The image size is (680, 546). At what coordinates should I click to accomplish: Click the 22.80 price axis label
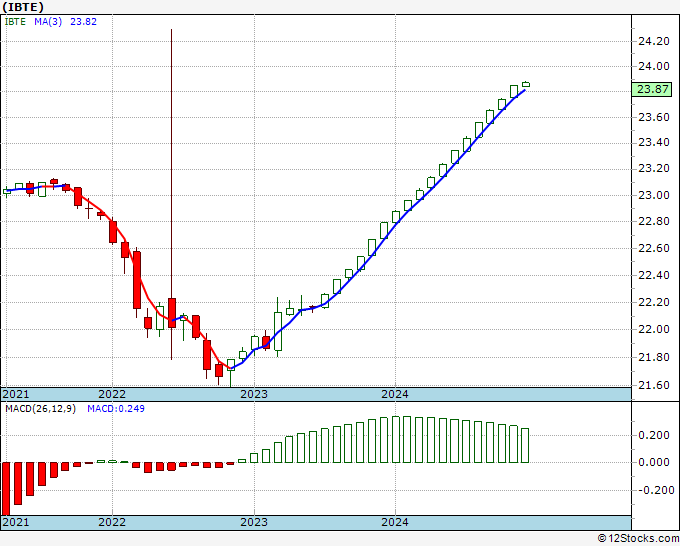pos(654,221)
